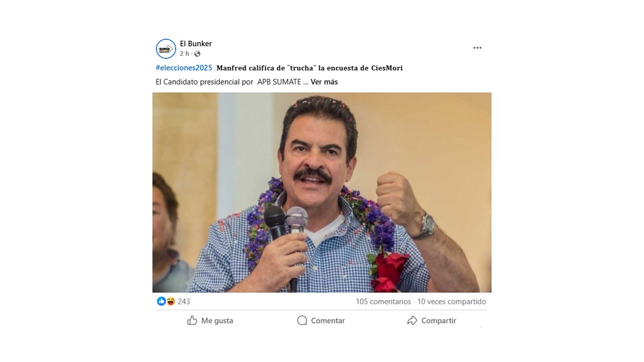Expand the post text with Ver más
The image size is (644, 362).
(324, 82)
